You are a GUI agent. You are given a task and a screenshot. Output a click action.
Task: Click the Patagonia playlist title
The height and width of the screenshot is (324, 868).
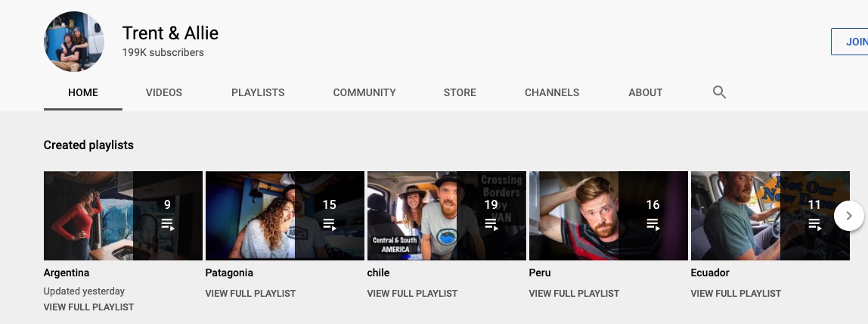tap(229, 273)
